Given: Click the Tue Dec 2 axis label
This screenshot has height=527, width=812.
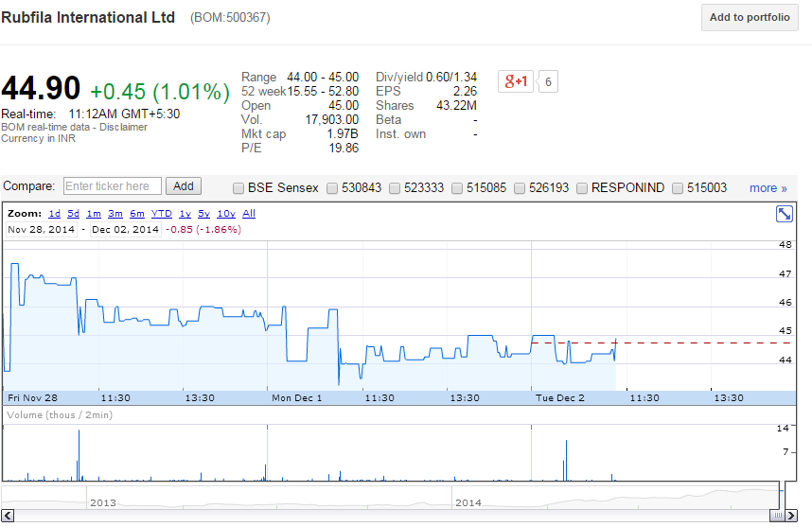Looking at the screenshot, I should tap(560, 397).
